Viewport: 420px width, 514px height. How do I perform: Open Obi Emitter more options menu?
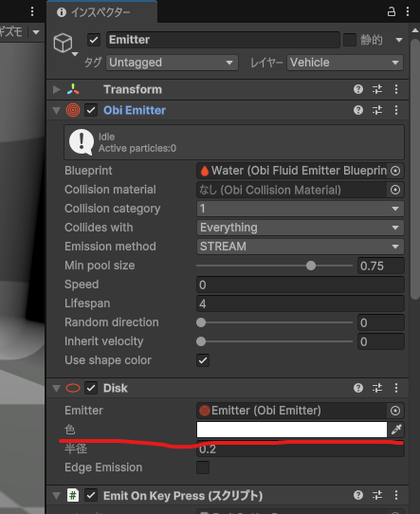point(396,110)
